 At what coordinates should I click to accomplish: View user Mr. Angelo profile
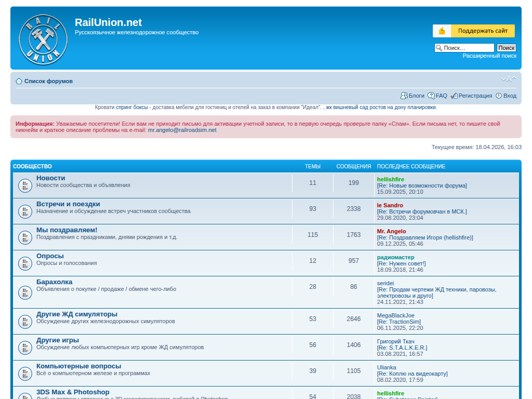pos(391,231)
